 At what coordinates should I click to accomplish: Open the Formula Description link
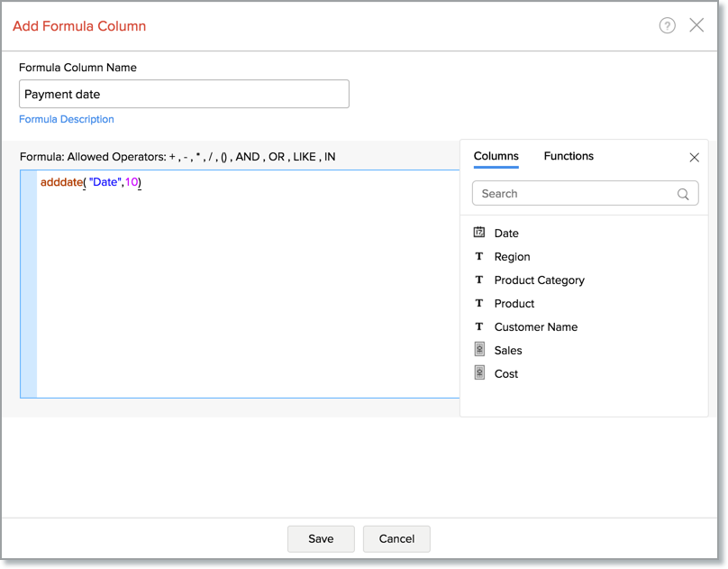click(67, 119)
